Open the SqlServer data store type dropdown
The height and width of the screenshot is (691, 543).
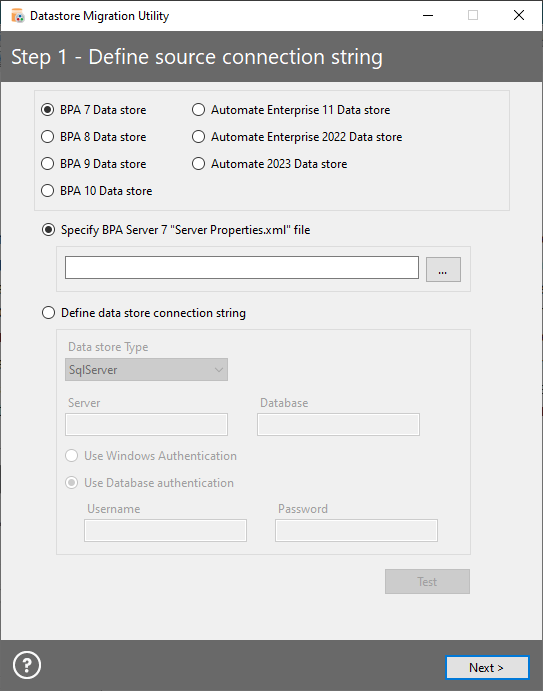click(146, 370)
